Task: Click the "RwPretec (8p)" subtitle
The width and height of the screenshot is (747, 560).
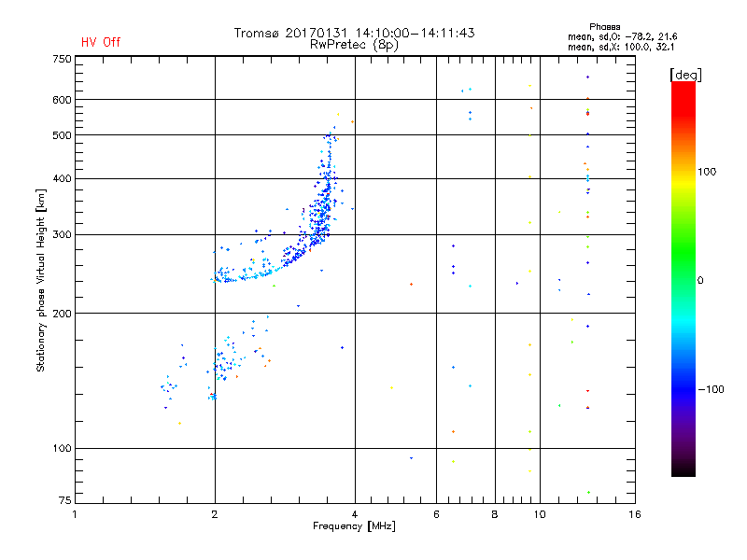Action: click(354, 45)
